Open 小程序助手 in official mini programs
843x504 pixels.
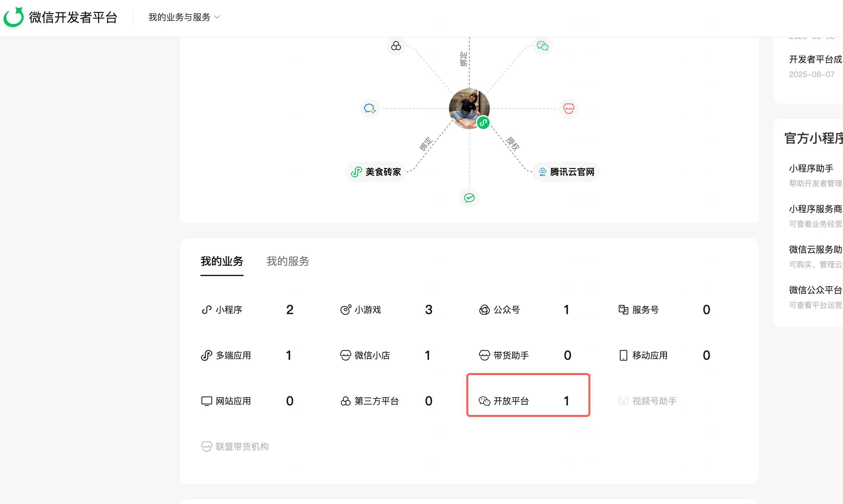tap(811, 168)
